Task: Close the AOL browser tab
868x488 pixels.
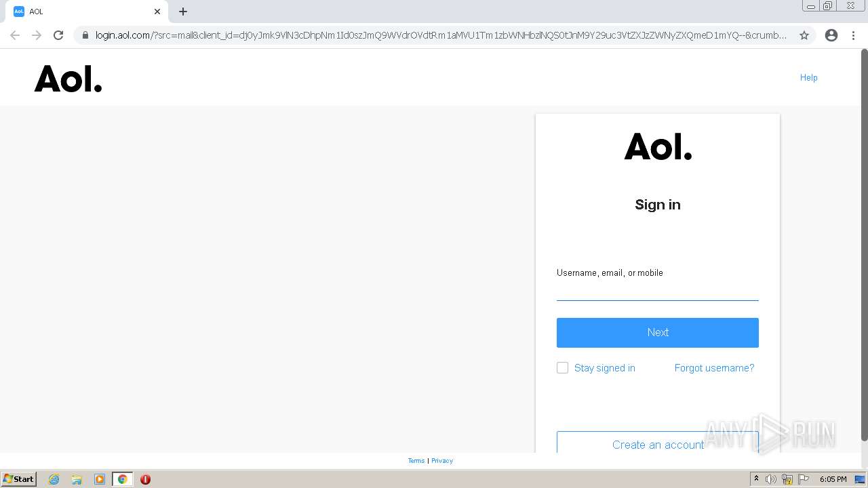Action: tap(157, 12)
